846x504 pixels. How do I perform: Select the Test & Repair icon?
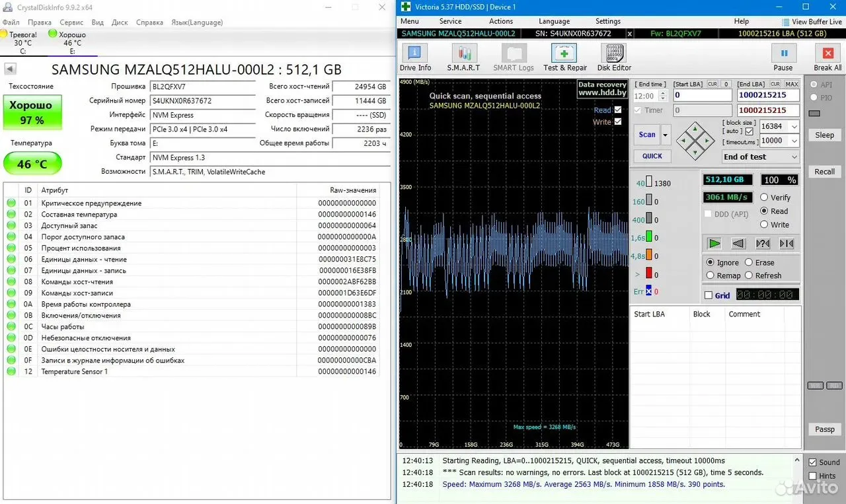point(564,54)
